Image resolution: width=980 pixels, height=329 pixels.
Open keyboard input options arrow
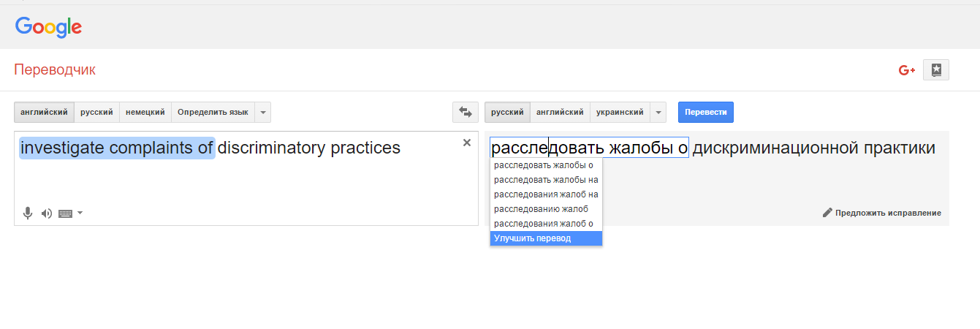[x=80, y=213]
